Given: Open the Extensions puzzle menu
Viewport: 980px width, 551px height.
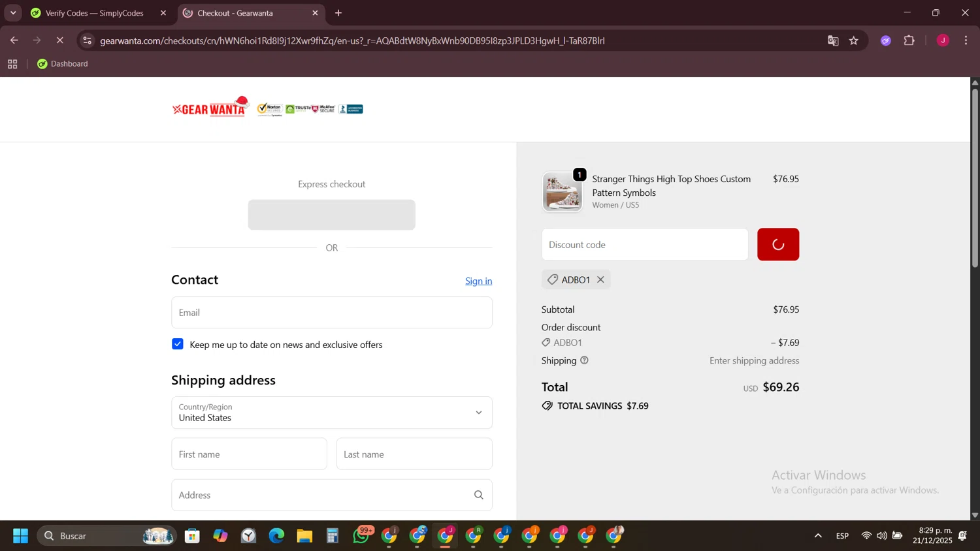Looking at the screenshot, I should (909, 40).
